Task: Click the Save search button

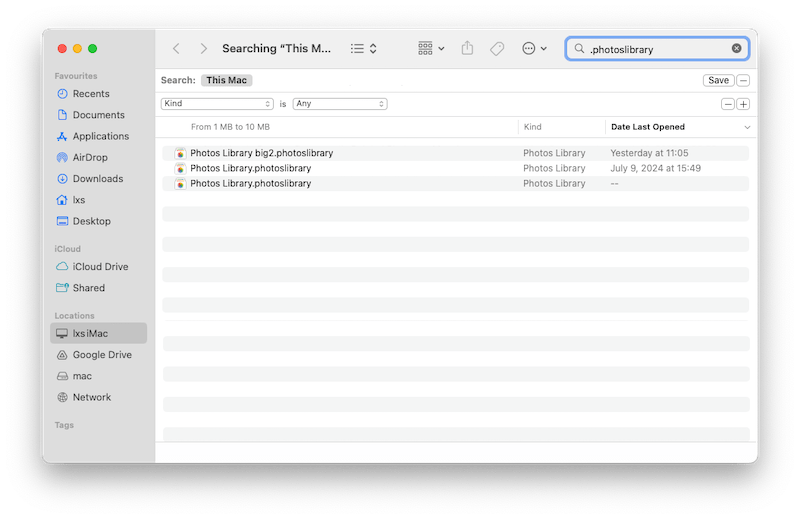Action: (718, 80)
